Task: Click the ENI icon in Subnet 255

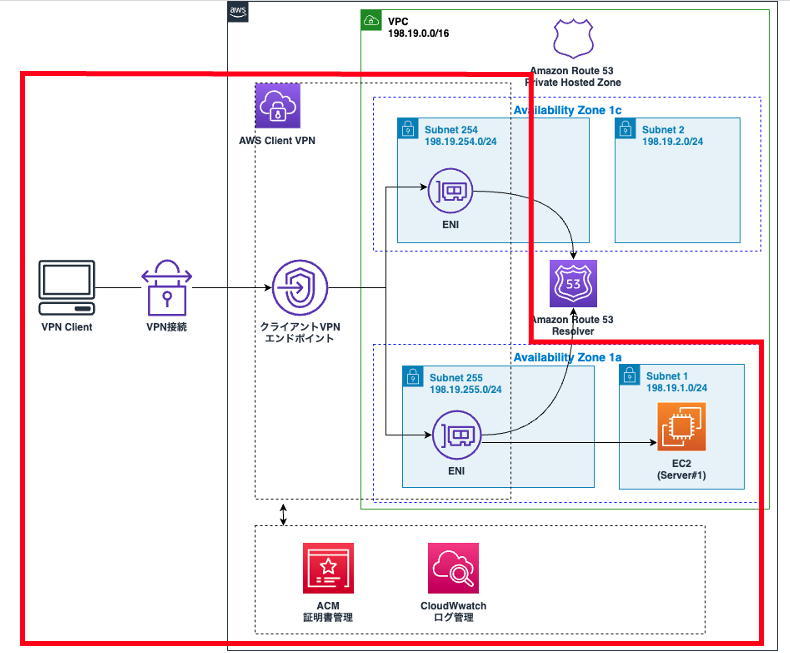Action: coord(457,435)
